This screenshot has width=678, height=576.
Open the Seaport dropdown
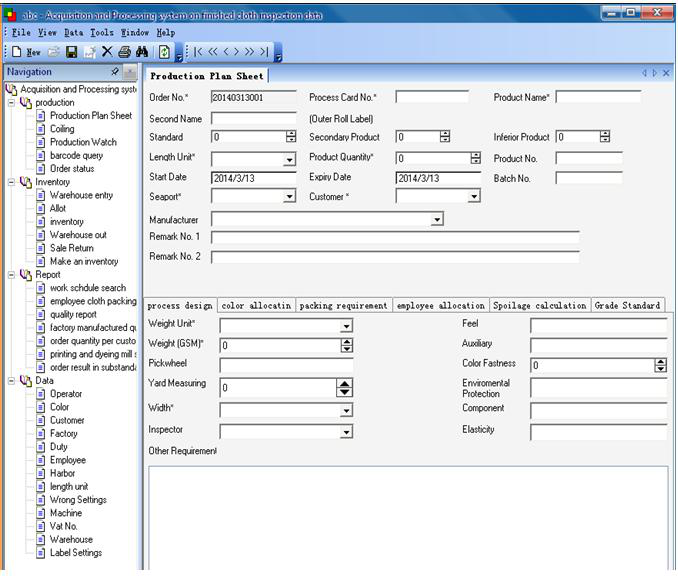pyautogui.click(x=289, y=197)
